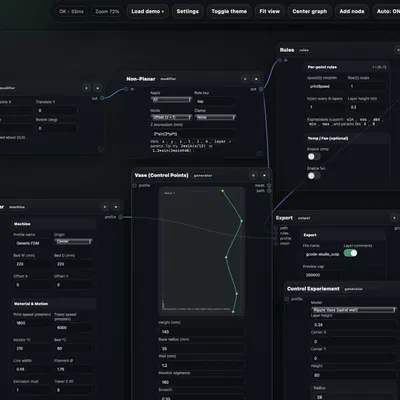
Task: Click the Zoom 72% indicator
Action: pyautogui.click(x=107, y=11)
